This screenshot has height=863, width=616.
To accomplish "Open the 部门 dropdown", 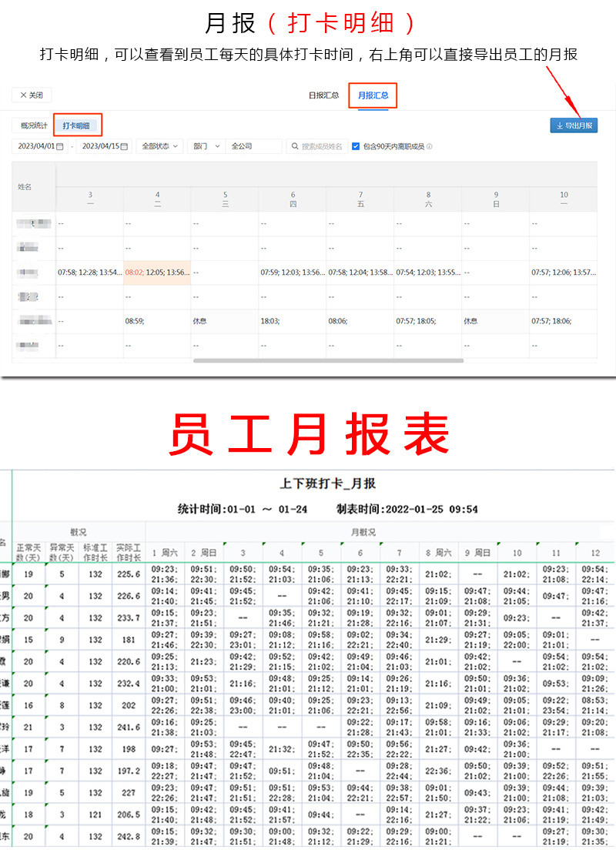I will point(206,146).
